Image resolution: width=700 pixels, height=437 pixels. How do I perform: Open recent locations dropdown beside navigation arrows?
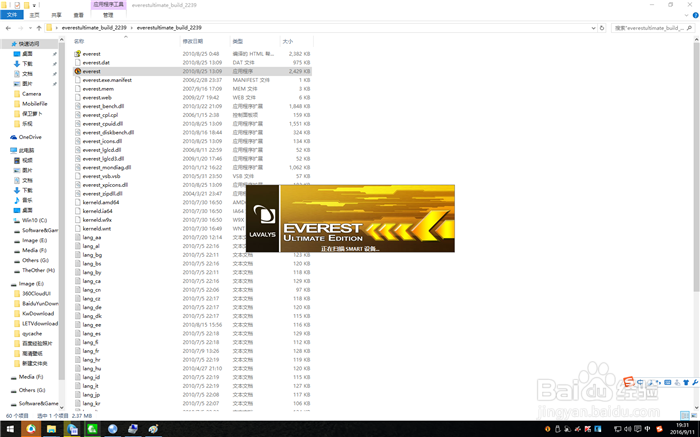(x=30, y=28)
